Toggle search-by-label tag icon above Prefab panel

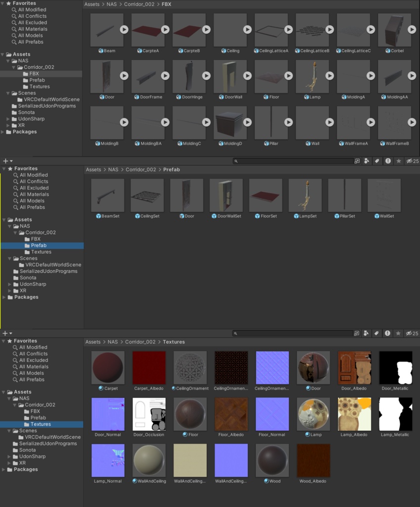tap(377, 161)
